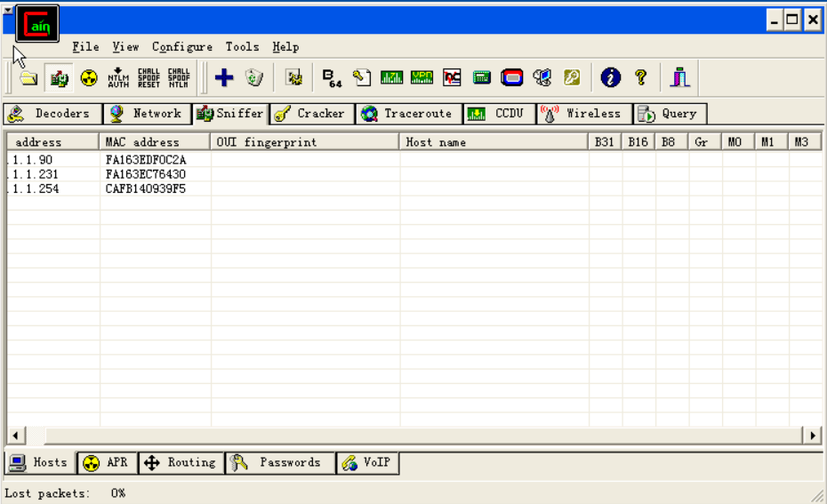Switch to the Network tab
827x504 pixels.
pos(147,114)
